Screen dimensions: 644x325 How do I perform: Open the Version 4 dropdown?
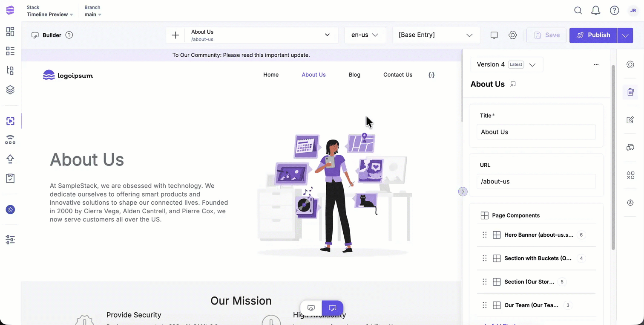pos(507,64)
